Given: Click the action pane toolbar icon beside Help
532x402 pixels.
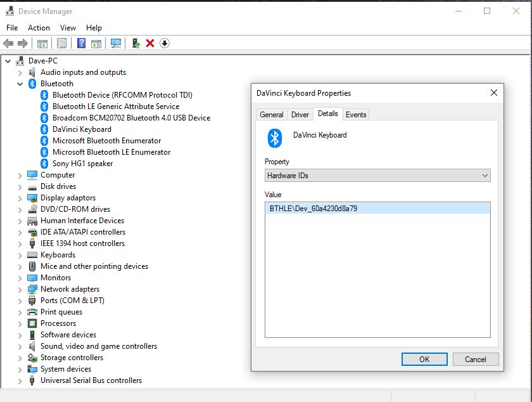Looking at the screenshot, I should pyautogui.click(x=96, y=43).
